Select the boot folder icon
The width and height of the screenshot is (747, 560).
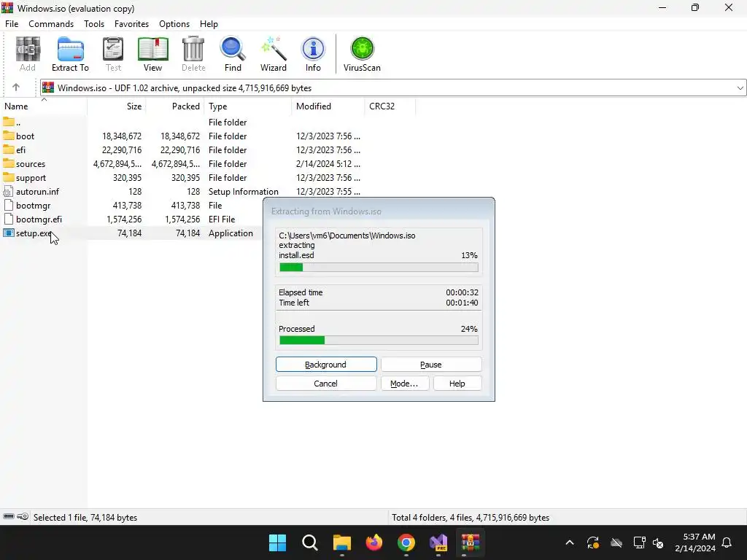pyautogui.click(x=9, y=136)
